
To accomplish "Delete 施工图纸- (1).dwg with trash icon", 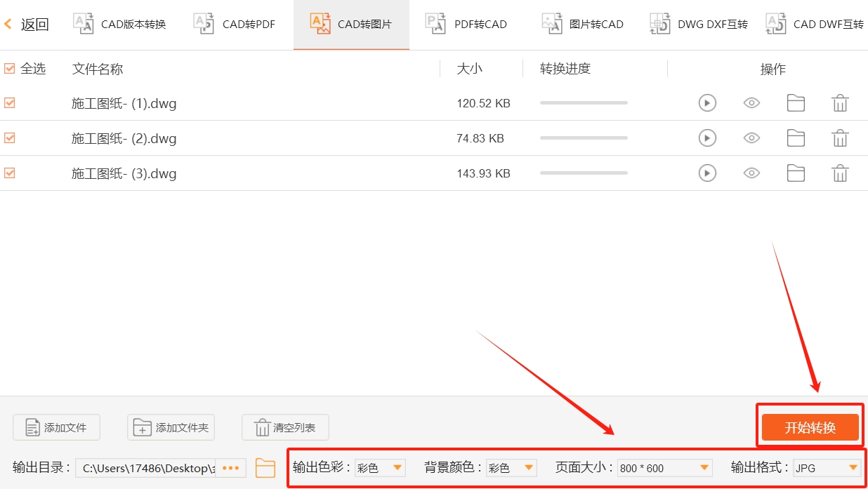I will [841, 103].
